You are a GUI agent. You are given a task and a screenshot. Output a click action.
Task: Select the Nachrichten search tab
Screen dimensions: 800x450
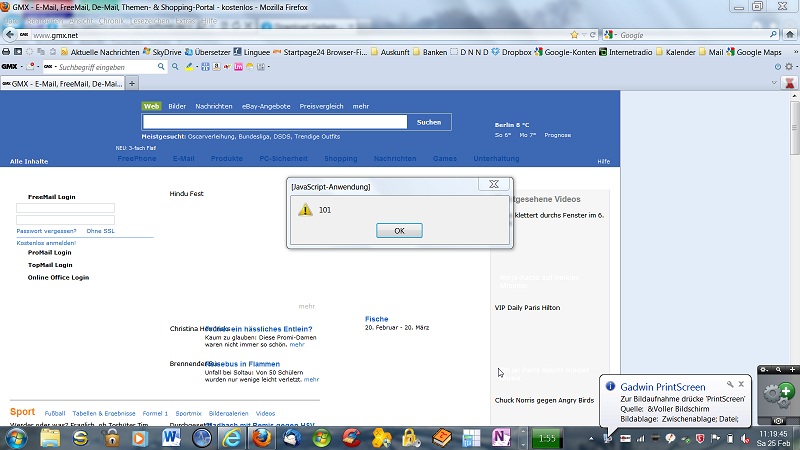pos(214,106)
